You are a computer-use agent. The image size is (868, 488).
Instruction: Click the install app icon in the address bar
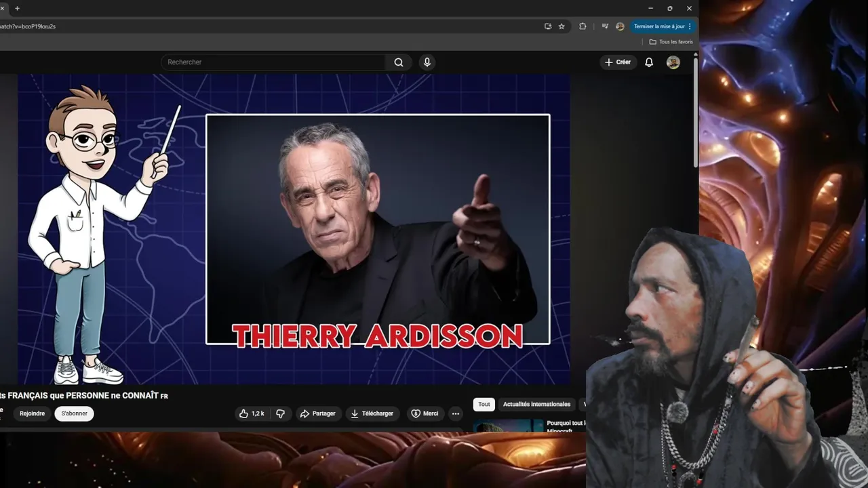tap(548, 26)
